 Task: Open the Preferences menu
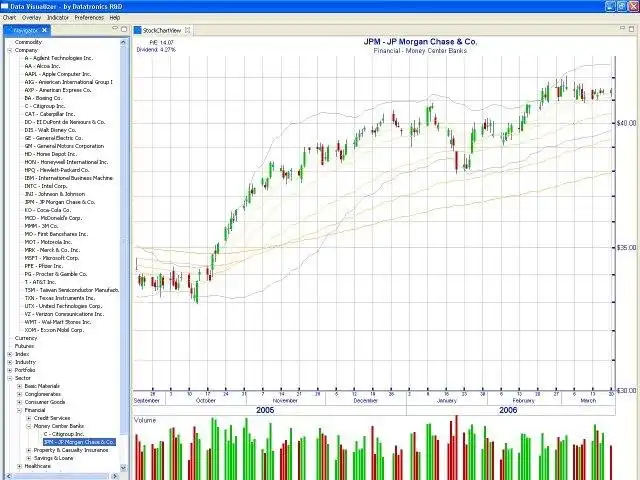[x=89, y=18]
